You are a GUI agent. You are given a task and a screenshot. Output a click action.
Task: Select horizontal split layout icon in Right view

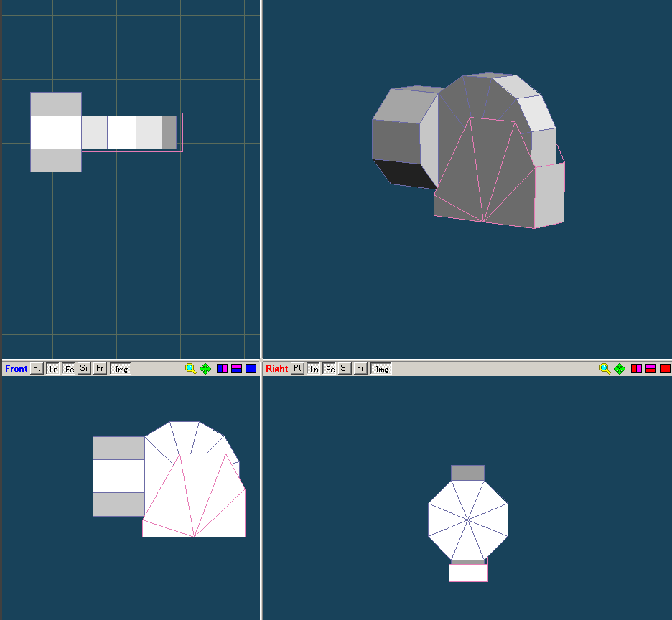point(650,369)
